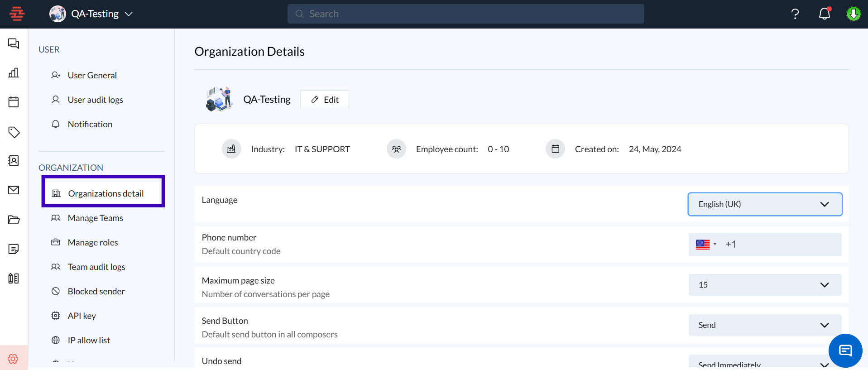The image size is (868, 370).
Task: Open the US flag country code selector
Action: pyautogui.click(x=706, y=245)
